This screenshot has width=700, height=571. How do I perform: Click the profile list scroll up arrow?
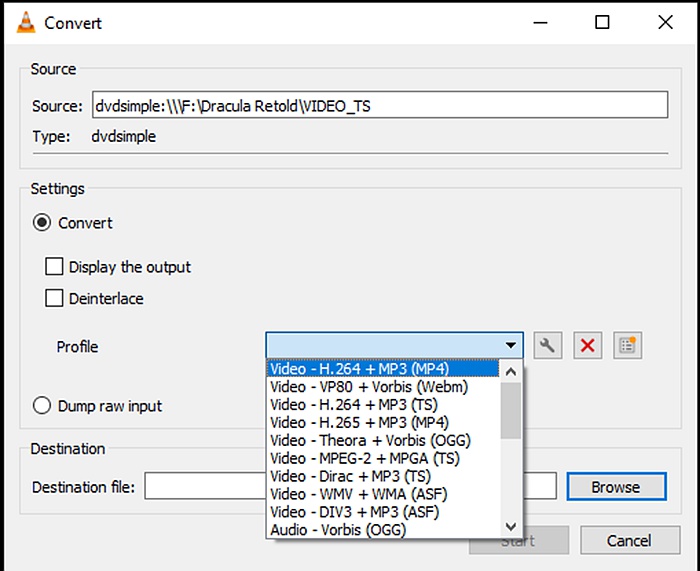click(x=511, y=371)
